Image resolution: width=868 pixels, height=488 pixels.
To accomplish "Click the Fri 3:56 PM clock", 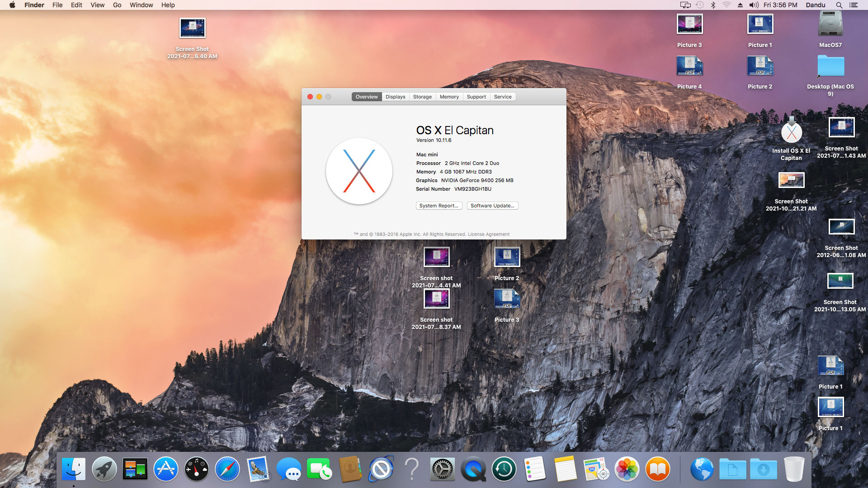I will [780, 5].
